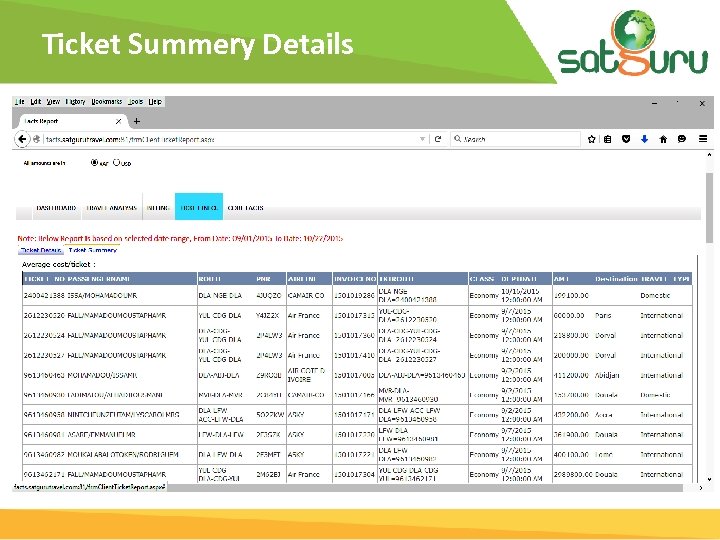This screenshot has width=720, height=540.
Task: Click the TRAVEL TYPE column header
Action: pyautogui.click(x=665, y=279)
